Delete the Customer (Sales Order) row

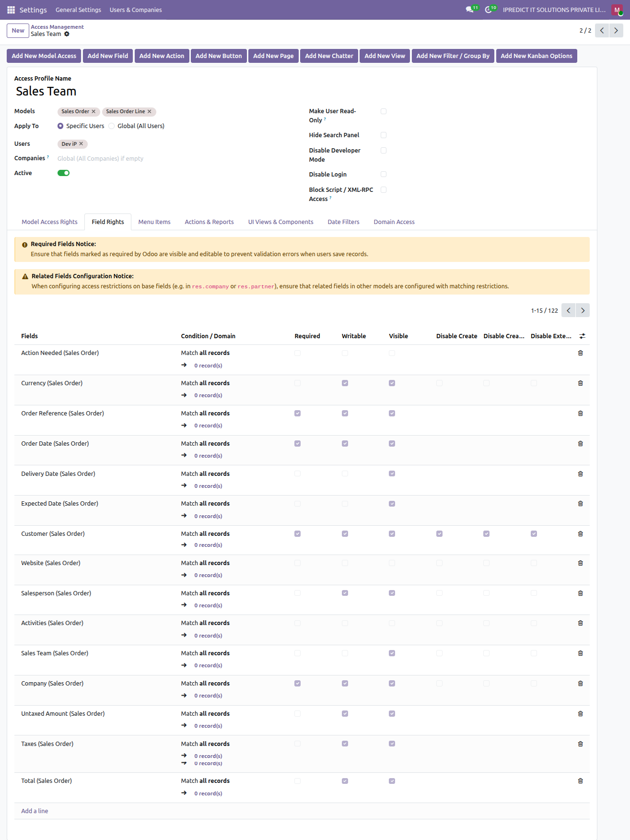coord(580,534)
